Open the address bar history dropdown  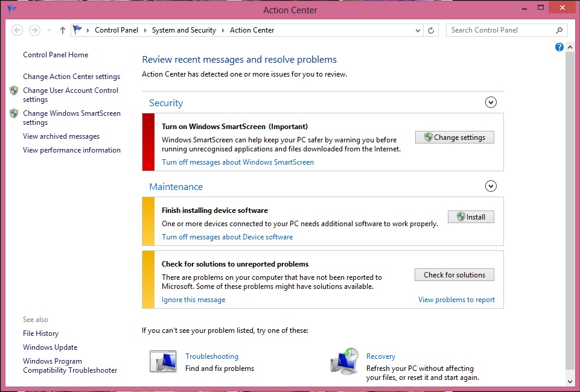click(418, 30)
